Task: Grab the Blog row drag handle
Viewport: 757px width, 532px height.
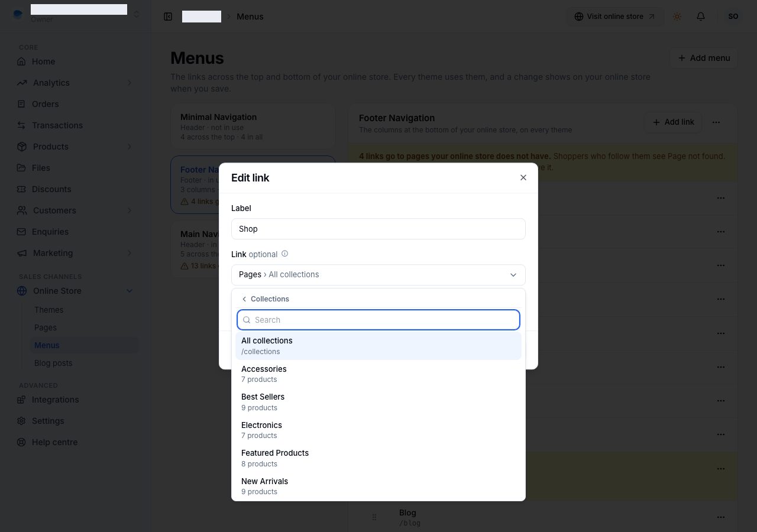Action: (x=374, y=517)
